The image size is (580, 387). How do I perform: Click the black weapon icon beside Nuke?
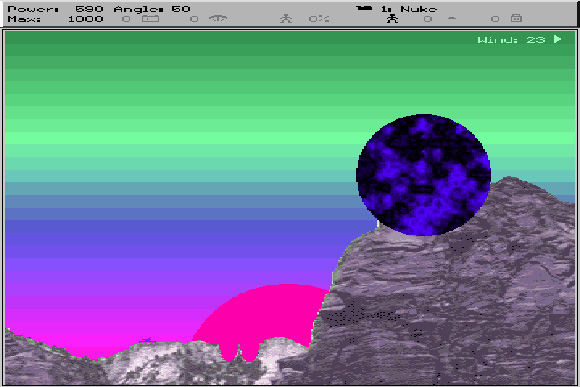coord(364,8)
